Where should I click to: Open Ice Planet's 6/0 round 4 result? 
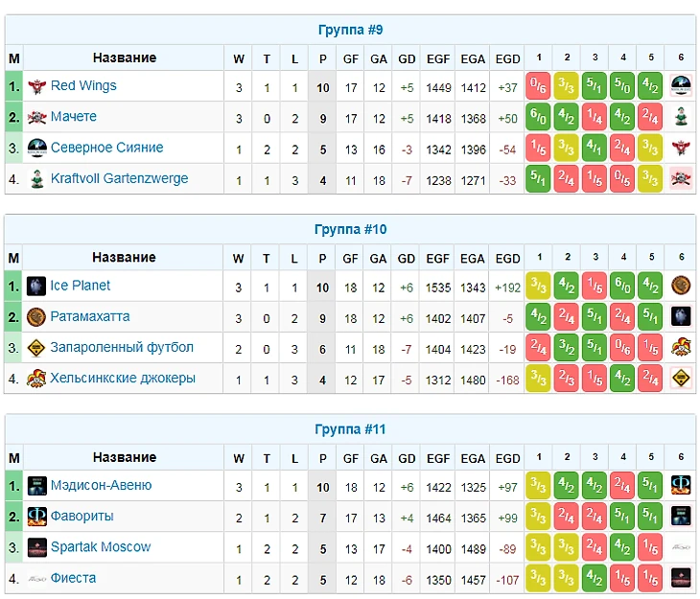coord(623,286)
